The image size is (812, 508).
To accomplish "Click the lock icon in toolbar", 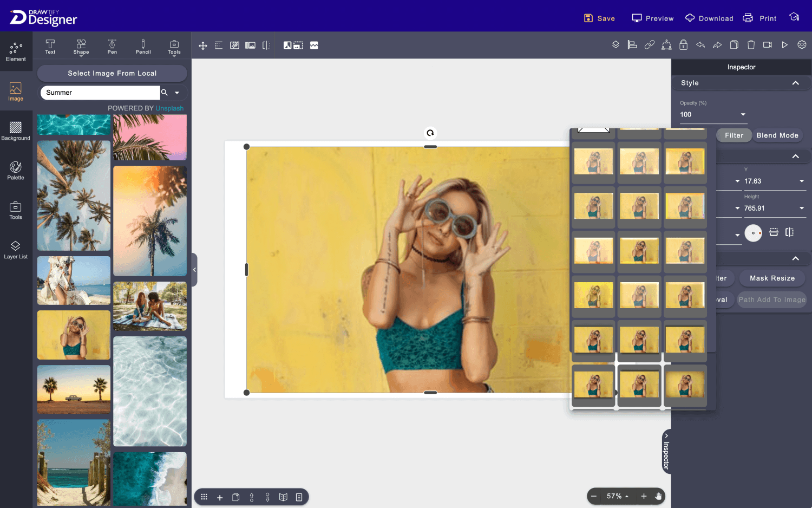I will (x=683, y=45).
